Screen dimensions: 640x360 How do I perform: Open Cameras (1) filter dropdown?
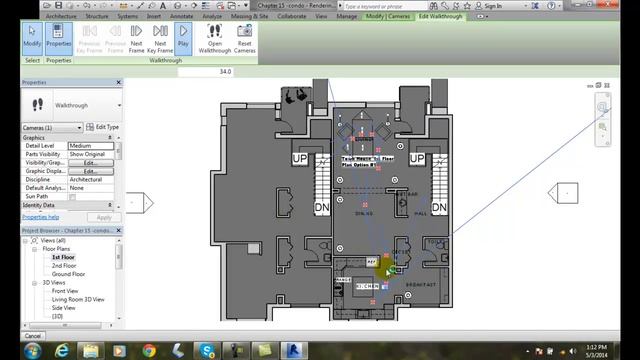click(x=52, y=128)
